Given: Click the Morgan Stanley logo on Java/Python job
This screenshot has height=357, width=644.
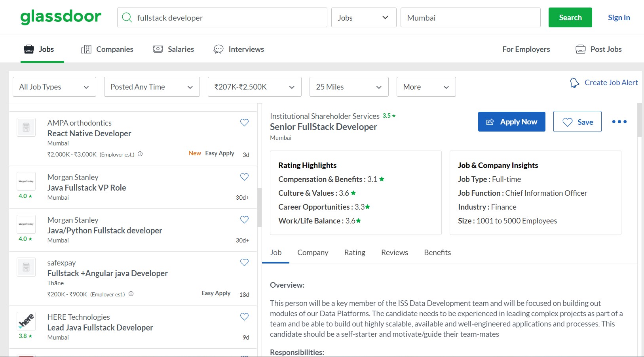Looking at the screenshot, I should 26,224.
